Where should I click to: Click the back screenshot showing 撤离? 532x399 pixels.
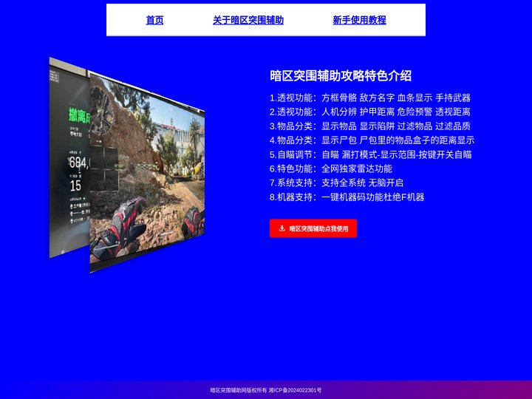click(x=69, y=158)
